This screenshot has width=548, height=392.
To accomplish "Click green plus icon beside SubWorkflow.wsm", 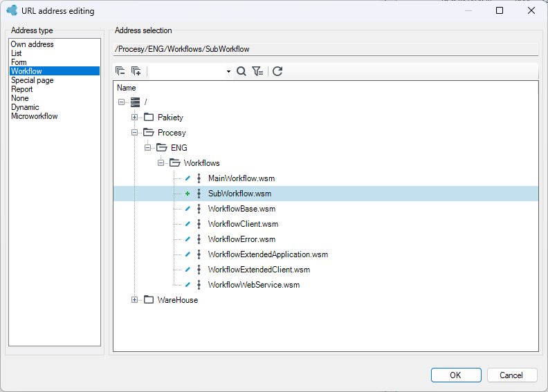I will tap(188, 194).
